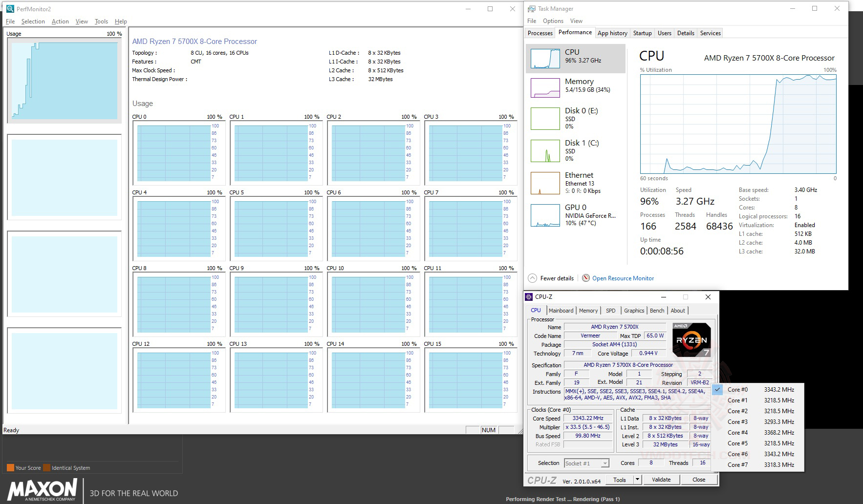Viewport: 863px width, 504px height.
Task: Click the Task Manager title bar icon
Action: point(532,9)
